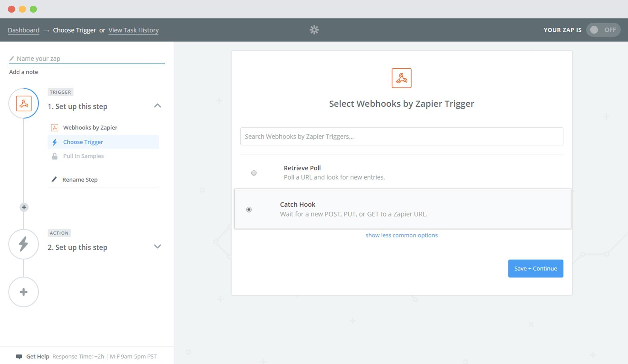Add a new step at the bottom
Viewport: 628px width, 364px height.
pyautogui.click(x=24, y=292)
